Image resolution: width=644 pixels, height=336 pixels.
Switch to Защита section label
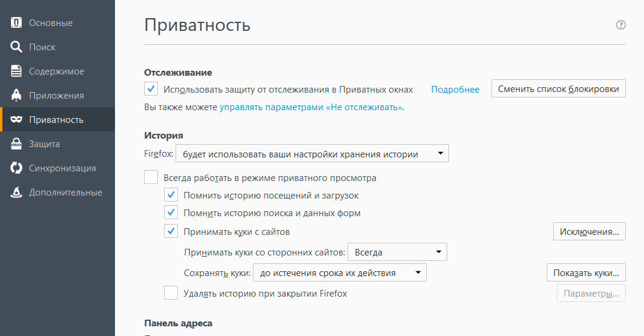[x=44, y=144]
